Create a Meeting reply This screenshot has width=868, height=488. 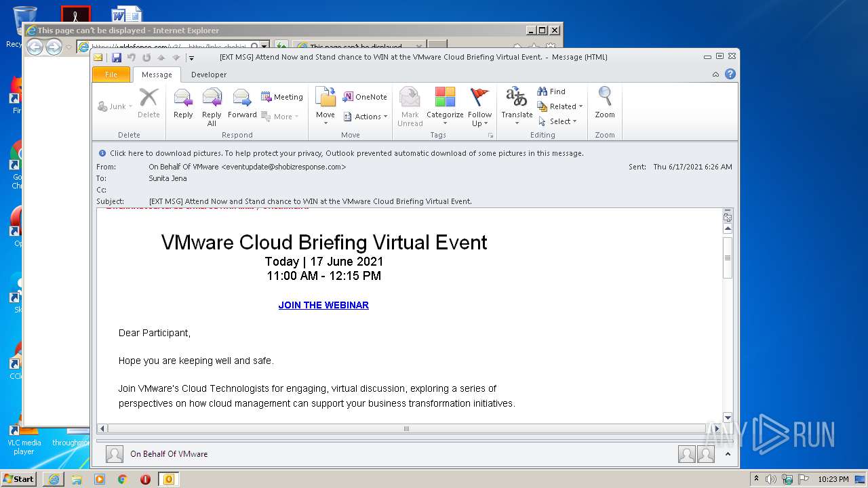(282, 97)
